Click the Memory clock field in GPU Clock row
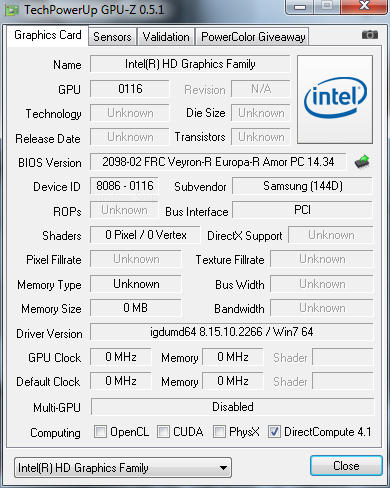This screenshot has width=390, height=488. [x=233, y=357]
